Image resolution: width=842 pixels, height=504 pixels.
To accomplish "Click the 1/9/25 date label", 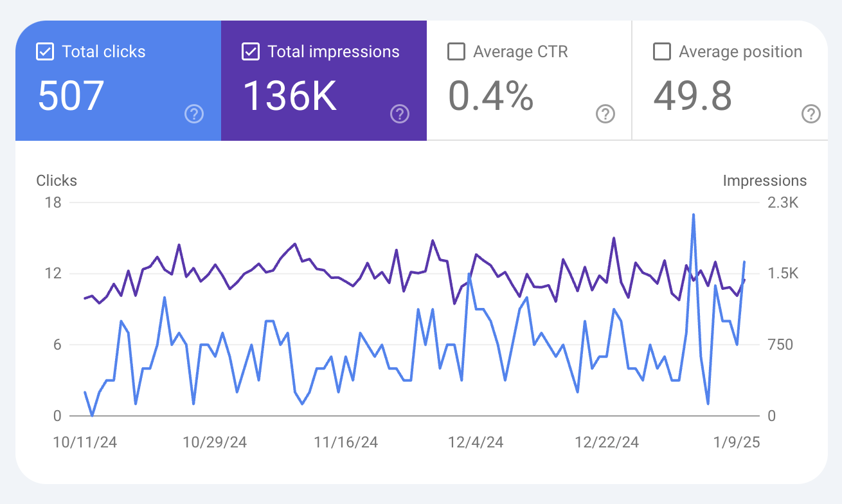I will 737,442.
